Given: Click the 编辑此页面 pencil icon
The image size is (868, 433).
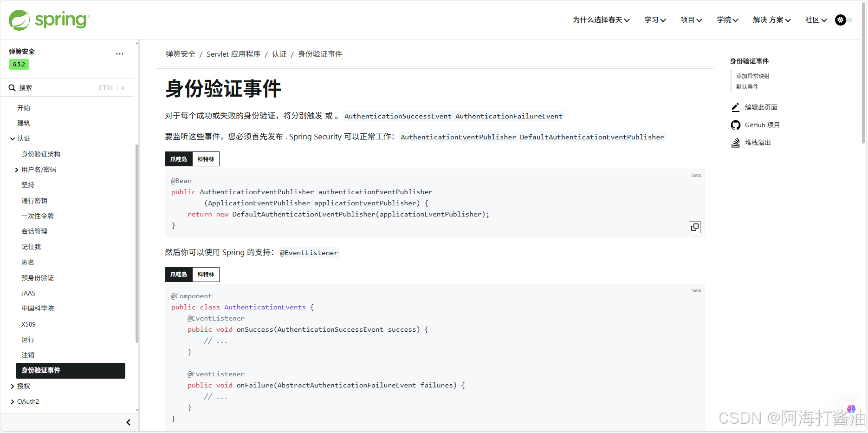Looking at the screenshot, I should 736,107.
